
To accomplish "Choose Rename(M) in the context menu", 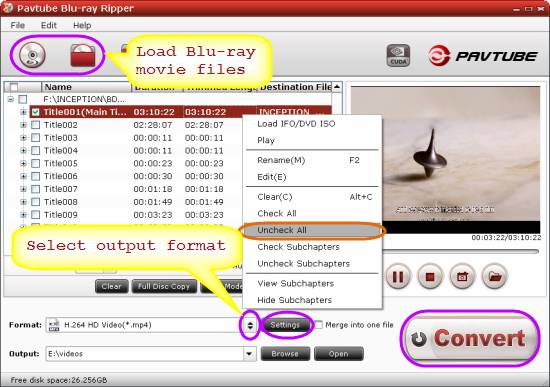I will click(312, 160).
